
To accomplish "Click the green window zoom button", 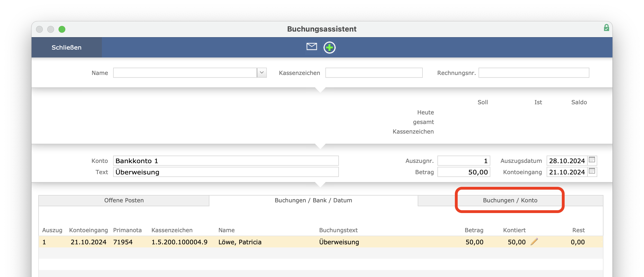I will pyautogui.click(x=62, y=29).
